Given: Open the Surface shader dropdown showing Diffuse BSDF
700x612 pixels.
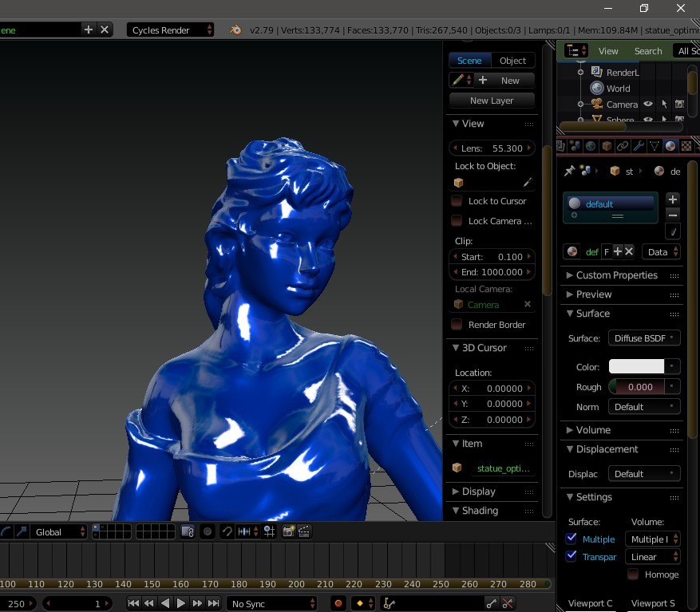Looking at the screenshot, I should point(643,338).
